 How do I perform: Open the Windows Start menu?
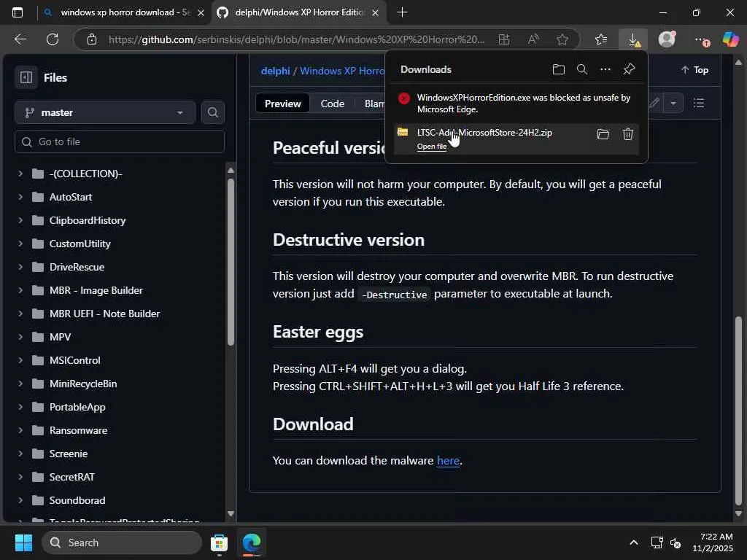click(23, 542)
